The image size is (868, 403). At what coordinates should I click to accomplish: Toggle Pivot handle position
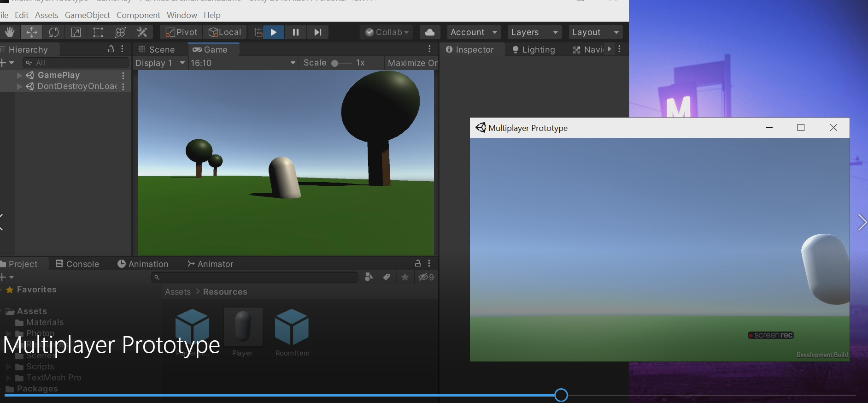coord(182,32)
